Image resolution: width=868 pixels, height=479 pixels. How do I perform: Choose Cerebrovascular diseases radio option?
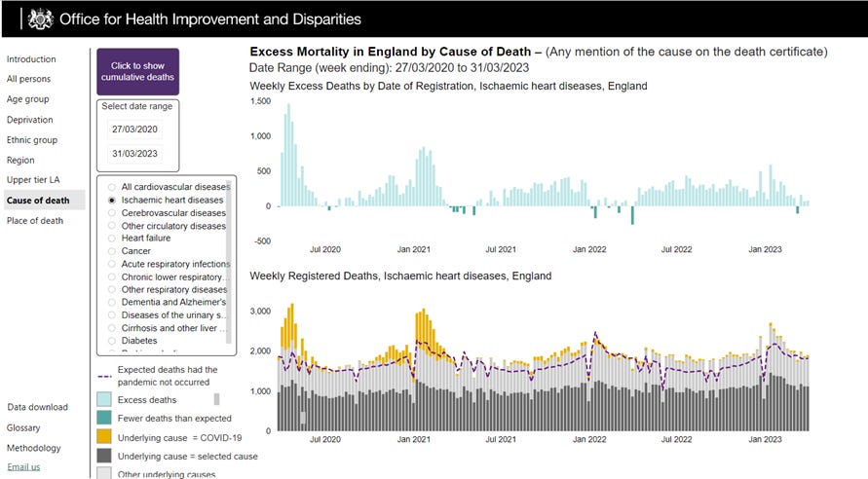coord(112,213)
